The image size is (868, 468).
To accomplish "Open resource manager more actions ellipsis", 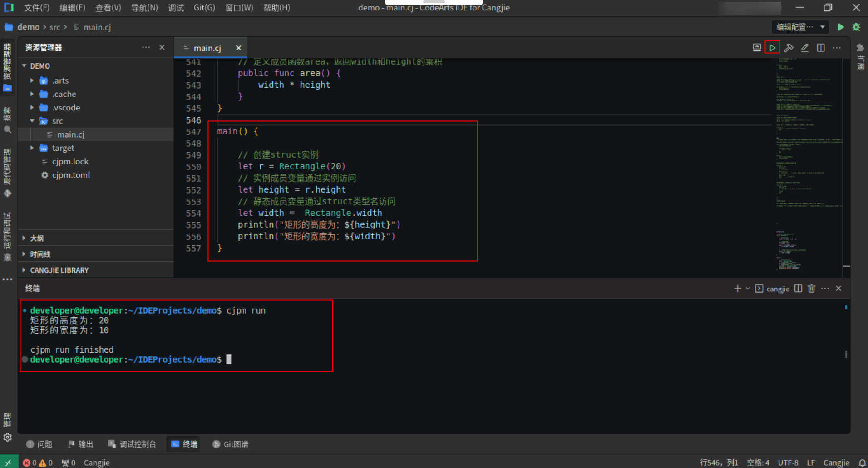I will pyautogui.click(x=146, y=47).
